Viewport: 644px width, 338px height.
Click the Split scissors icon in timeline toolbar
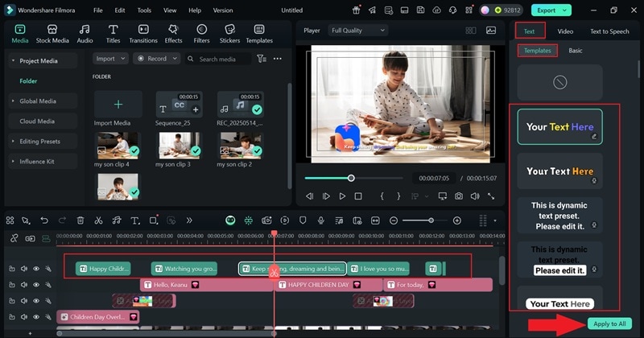pyautogui.click(x=98, y=221)
